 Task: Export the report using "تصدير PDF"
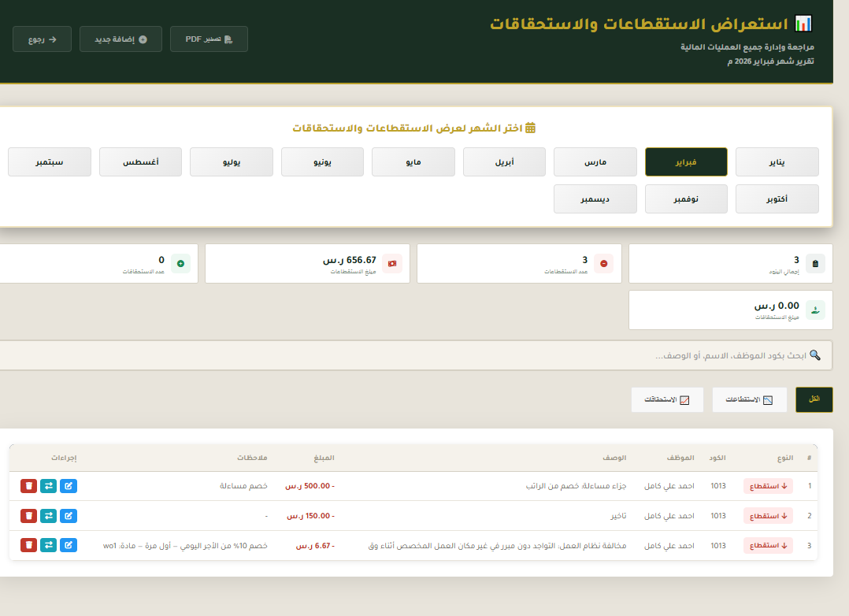pos(209,38)
